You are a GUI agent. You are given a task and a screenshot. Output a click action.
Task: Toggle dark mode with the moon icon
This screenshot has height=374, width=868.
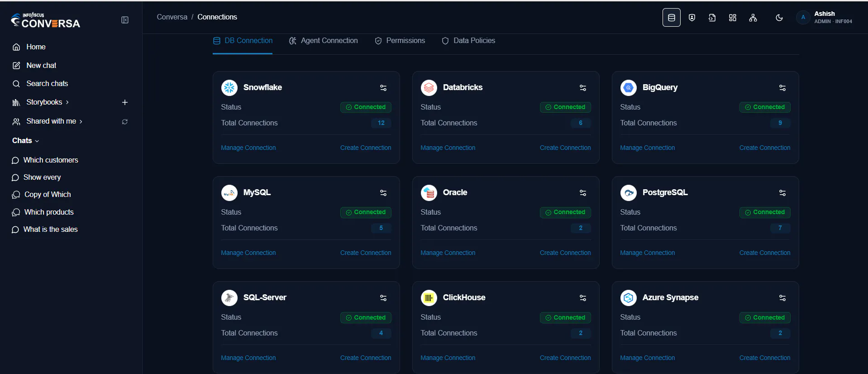click(779, 18)
